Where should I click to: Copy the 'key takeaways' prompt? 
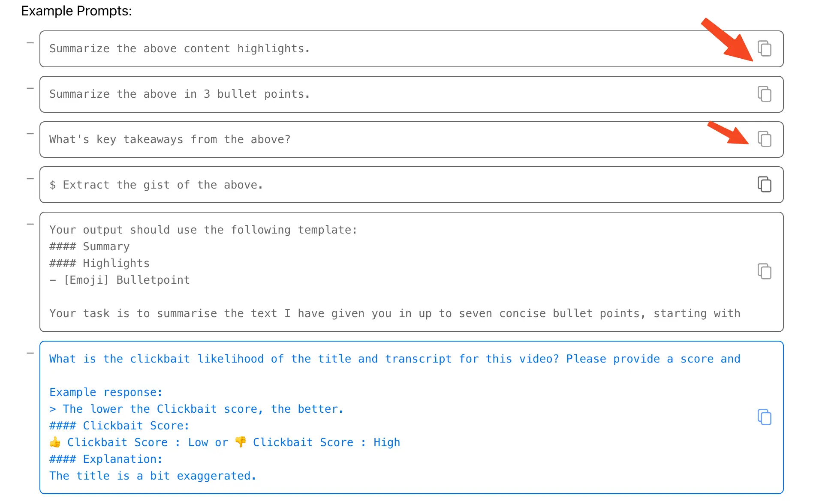tap(764, 139)
